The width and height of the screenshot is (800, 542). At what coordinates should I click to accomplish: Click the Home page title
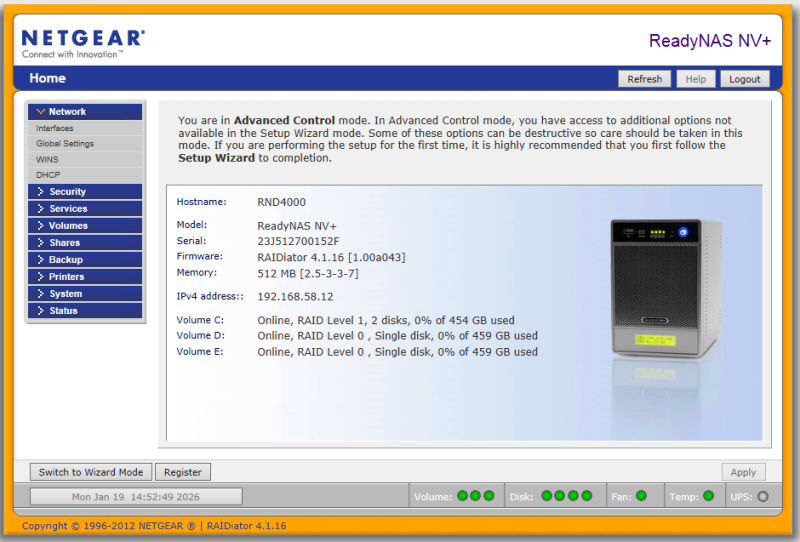47,78
